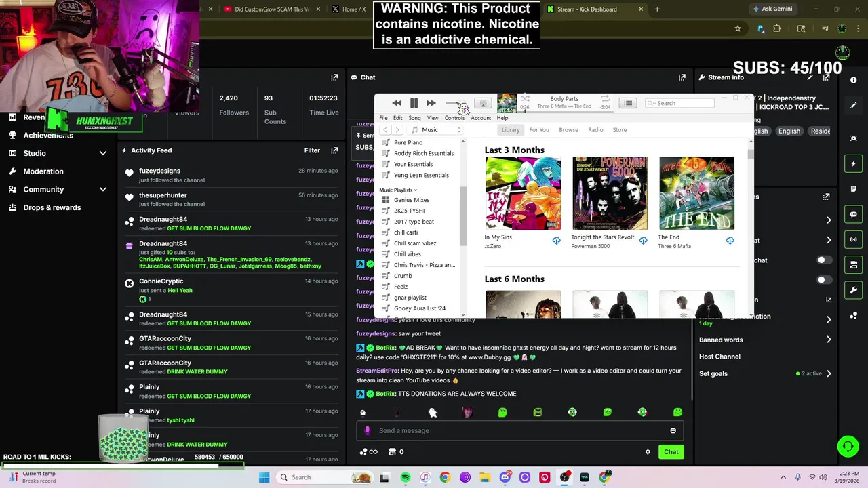This screenshot has width=868, height=488.
Task: Go back with iTunes back arrow
Action: 384,130
